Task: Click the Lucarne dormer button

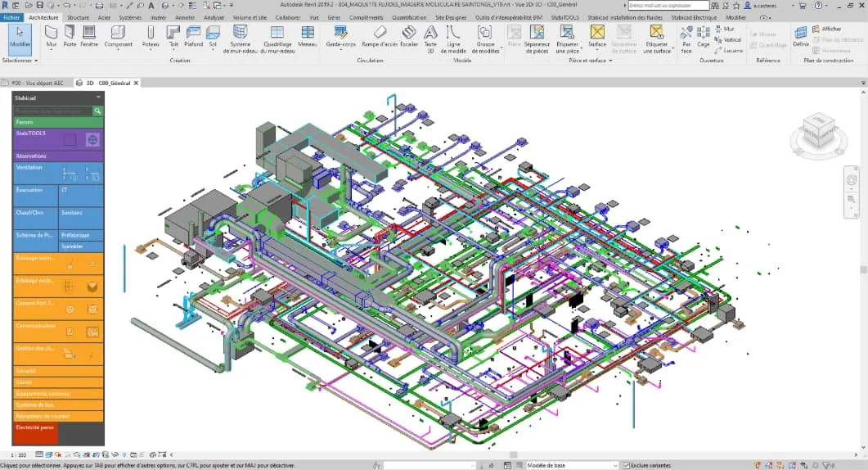Action: [x=728, y=51]
